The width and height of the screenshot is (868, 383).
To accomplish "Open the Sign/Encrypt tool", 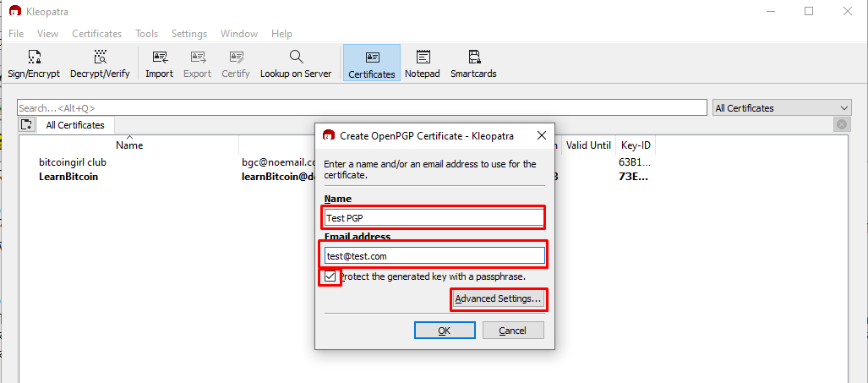I will pyautogui.click(x=34, y=63).
